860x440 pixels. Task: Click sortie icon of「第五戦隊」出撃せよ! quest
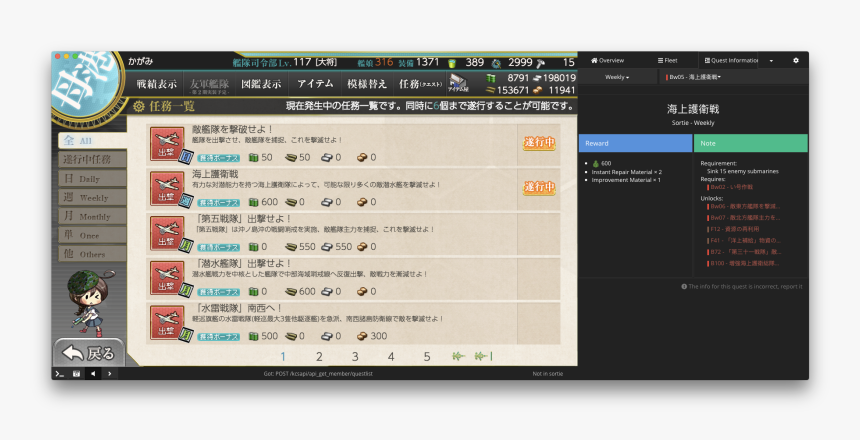[167, 233]
